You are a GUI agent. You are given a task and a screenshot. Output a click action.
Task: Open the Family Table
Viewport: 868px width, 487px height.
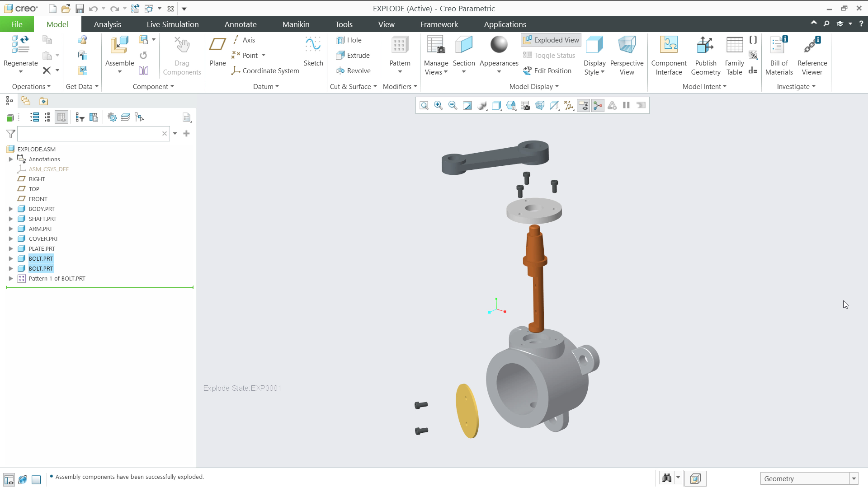point(734,56)
